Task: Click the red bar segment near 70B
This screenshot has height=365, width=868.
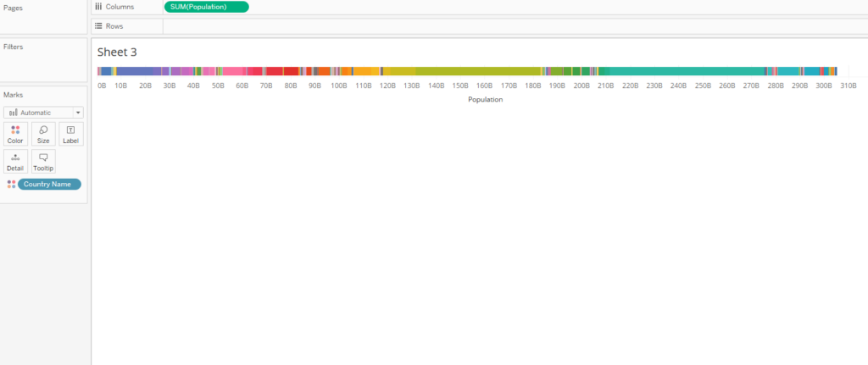Action: point(275,71)
